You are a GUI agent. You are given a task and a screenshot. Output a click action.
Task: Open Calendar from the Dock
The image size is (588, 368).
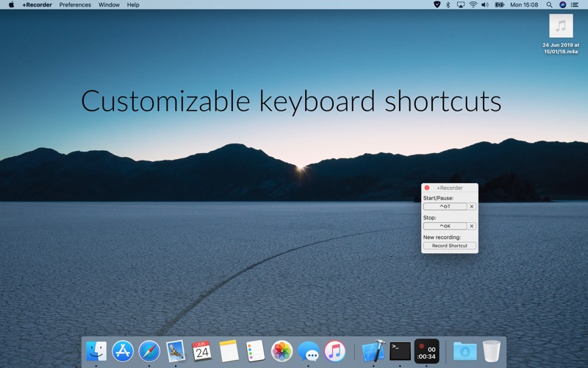point(201,351)
